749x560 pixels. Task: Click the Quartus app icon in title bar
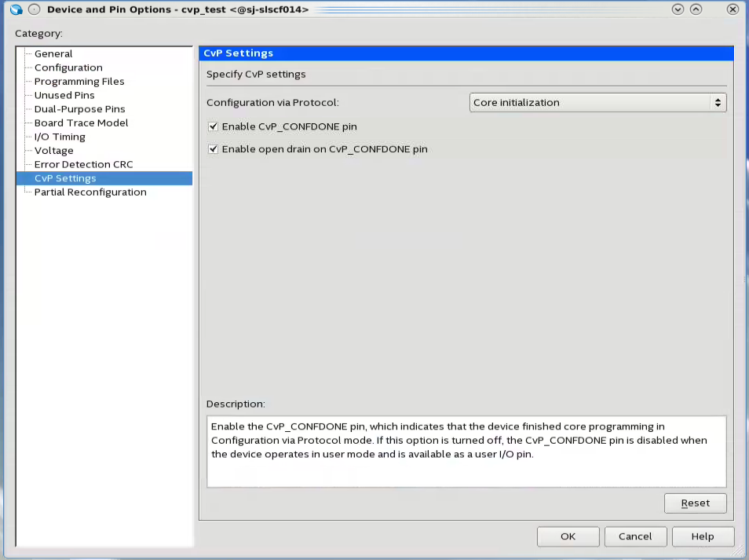click(x=16, y=9)
